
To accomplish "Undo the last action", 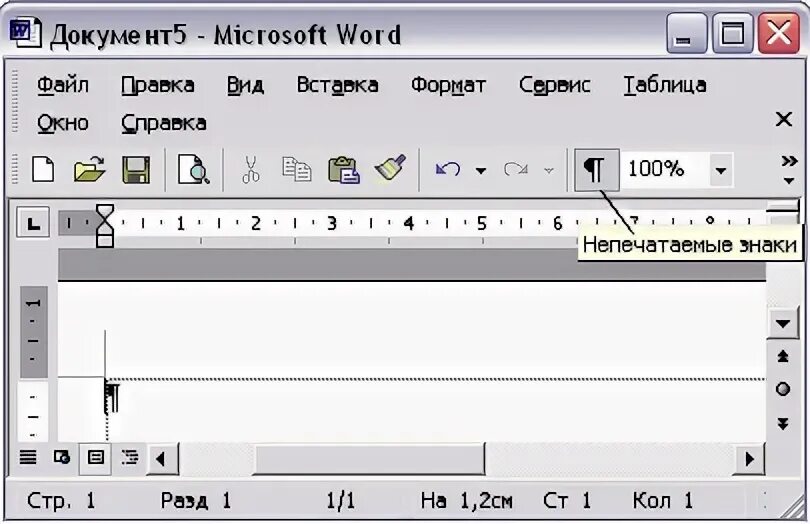I will click(x=447, y=169).
